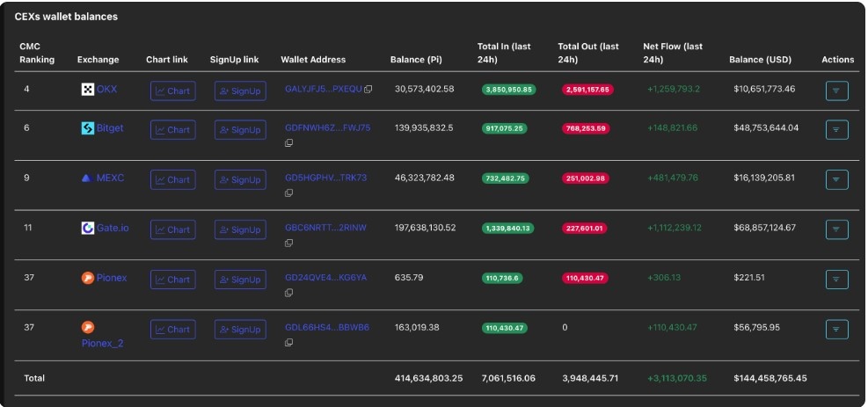
Task: Click the OKX exchange logo
Action: point(87,89)
